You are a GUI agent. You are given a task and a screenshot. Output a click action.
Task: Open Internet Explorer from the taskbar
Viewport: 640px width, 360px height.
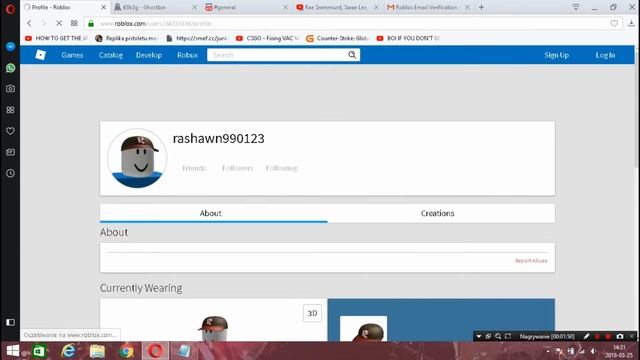pos(68,351)
